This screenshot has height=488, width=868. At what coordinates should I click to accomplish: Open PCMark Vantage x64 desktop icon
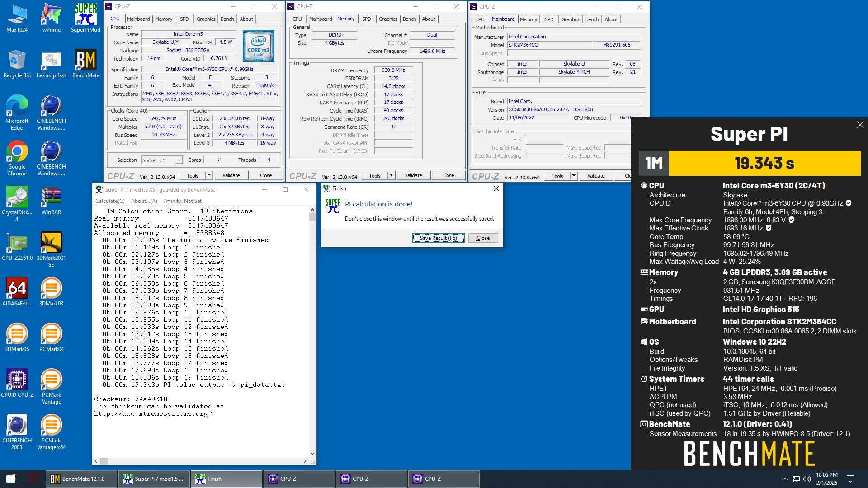point(51,432)
